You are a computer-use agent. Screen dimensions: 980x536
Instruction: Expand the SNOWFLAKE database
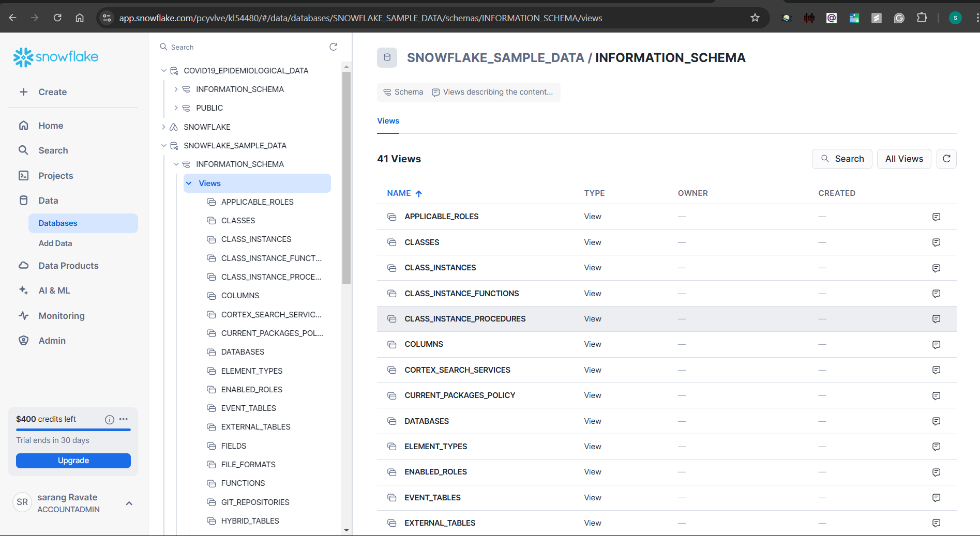click(x=163, y=127)
